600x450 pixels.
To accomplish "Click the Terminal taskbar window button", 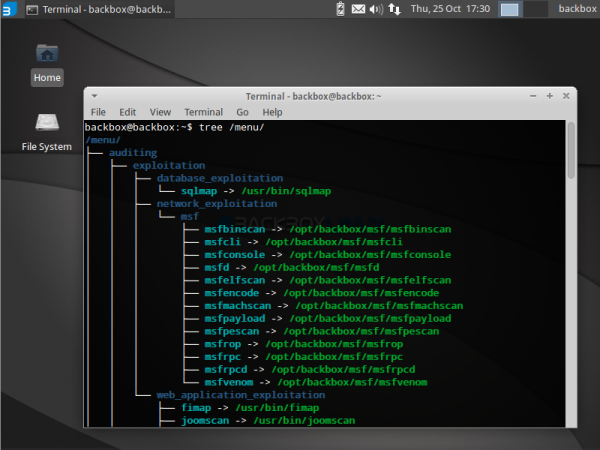I will pyautogui.click(x=100, y=10).
